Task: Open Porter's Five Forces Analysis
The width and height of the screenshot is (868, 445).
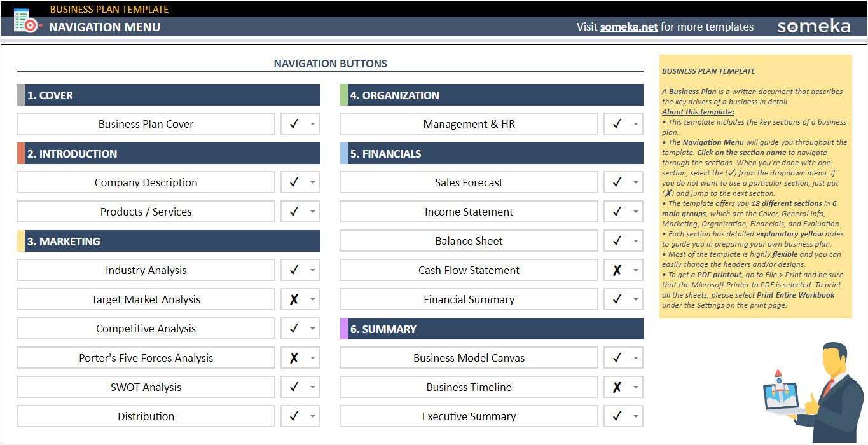Action: [x=146, y=358]
